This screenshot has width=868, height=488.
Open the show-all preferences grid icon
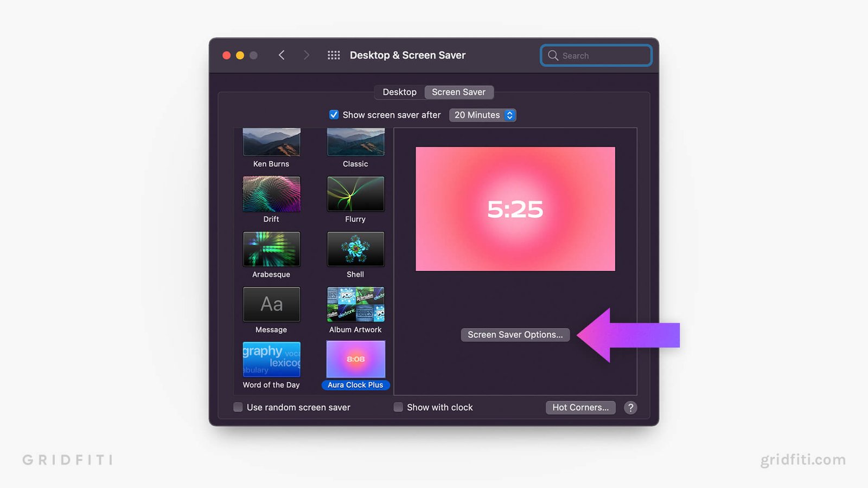tap(334, 55)
